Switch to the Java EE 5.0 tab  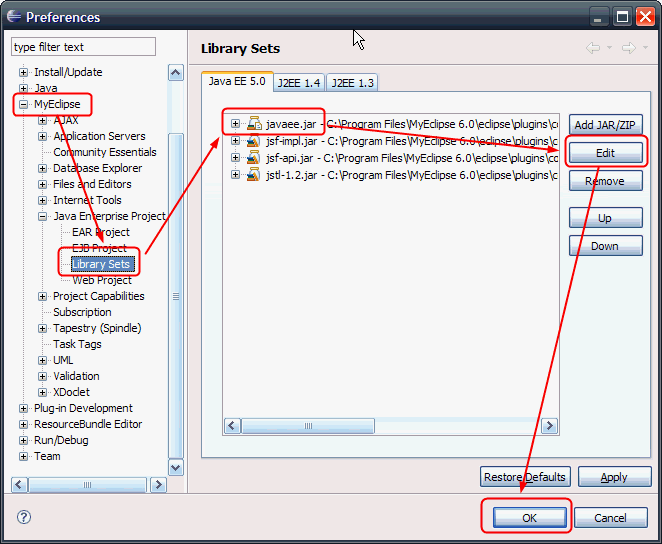click(x=237, y=81)
